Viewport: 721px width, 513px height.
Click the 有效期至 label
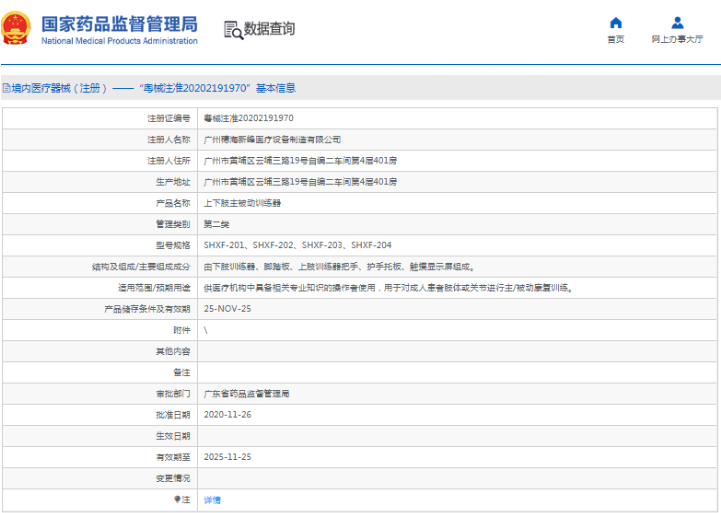tap(173, 457)
